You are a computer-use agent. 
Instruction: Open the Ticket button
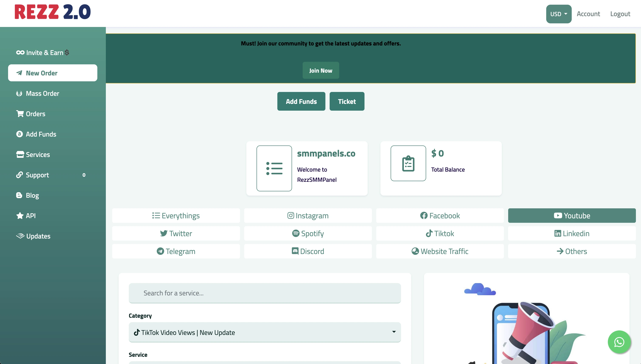346,101
